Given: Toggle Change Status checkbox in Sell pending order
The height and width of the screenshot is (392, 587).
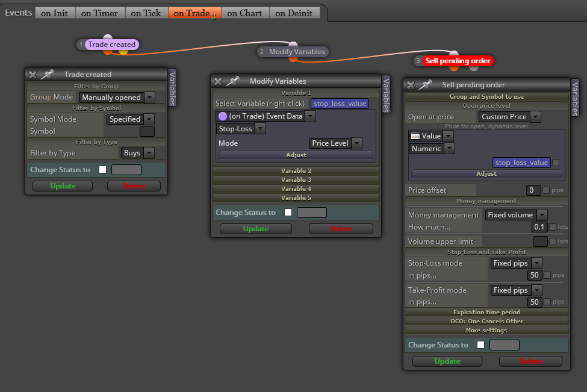Looking at the screenshot, I should pos(480,345).
